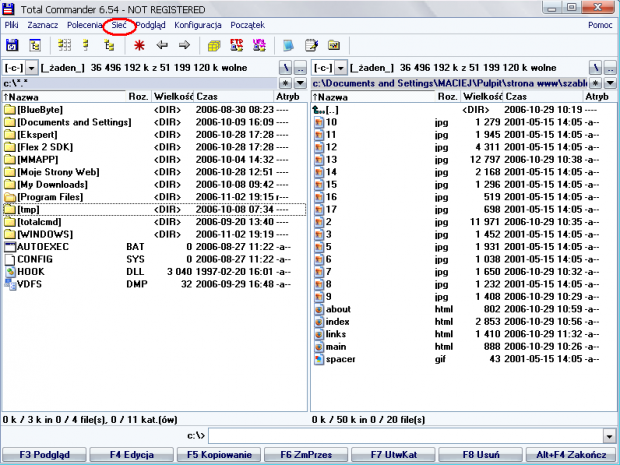Open right panel directory history arrow
The height and width of the screenshot is (465, 620).
point(609,82)
